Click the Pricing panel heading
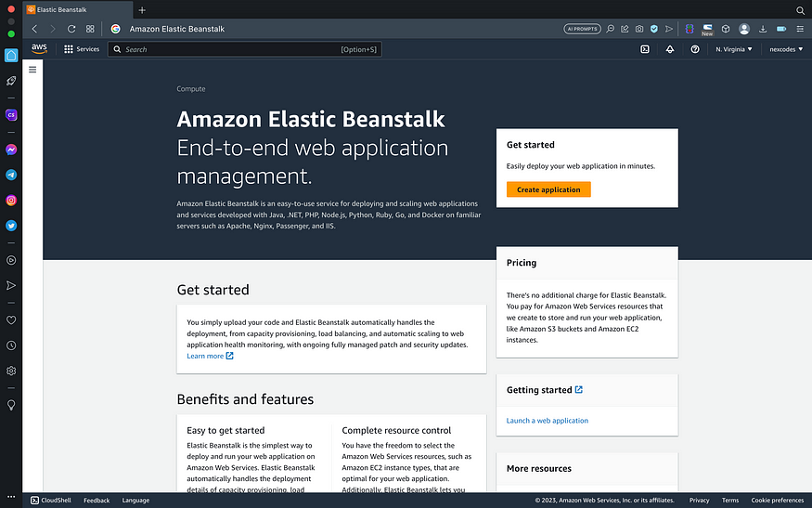 [521, 263]
